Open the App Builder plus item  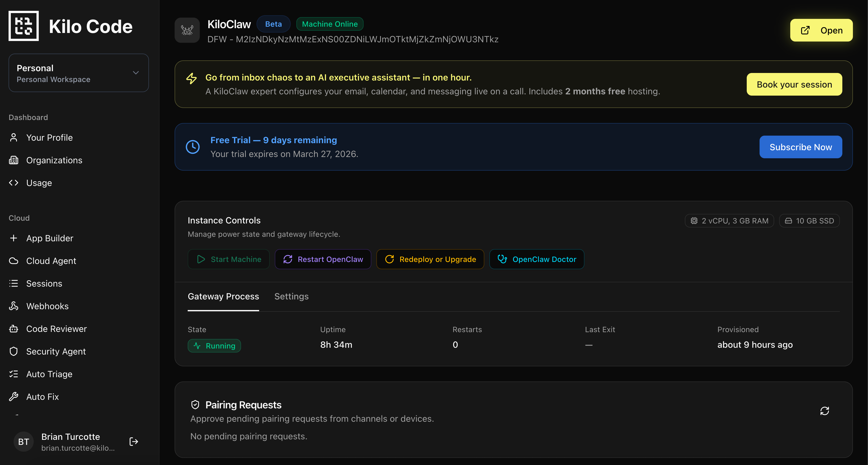click(x=50, y=238)
